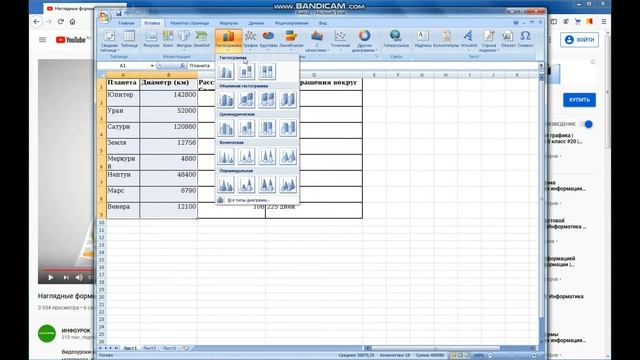Switch to the Данные ribbon tab
The image size is (640, 360).
pyautogui.click(x=256, y=23)
